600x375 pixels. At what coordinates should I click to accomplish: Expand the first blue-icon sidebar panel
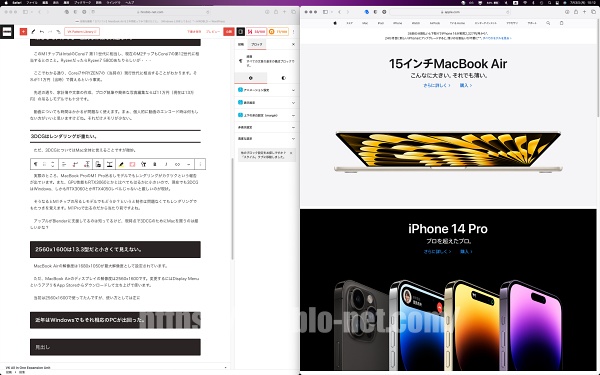[x=266, y=90]
